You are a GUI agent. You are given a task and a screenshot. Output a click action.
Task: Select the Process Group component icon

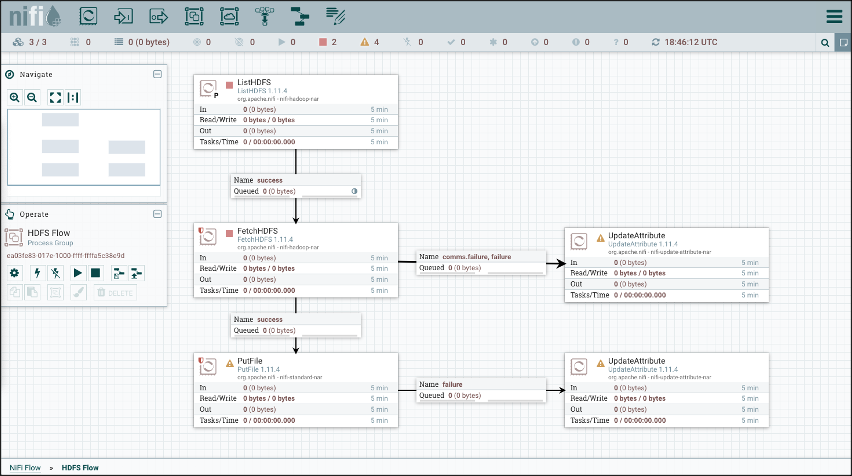tap(194, 16)
